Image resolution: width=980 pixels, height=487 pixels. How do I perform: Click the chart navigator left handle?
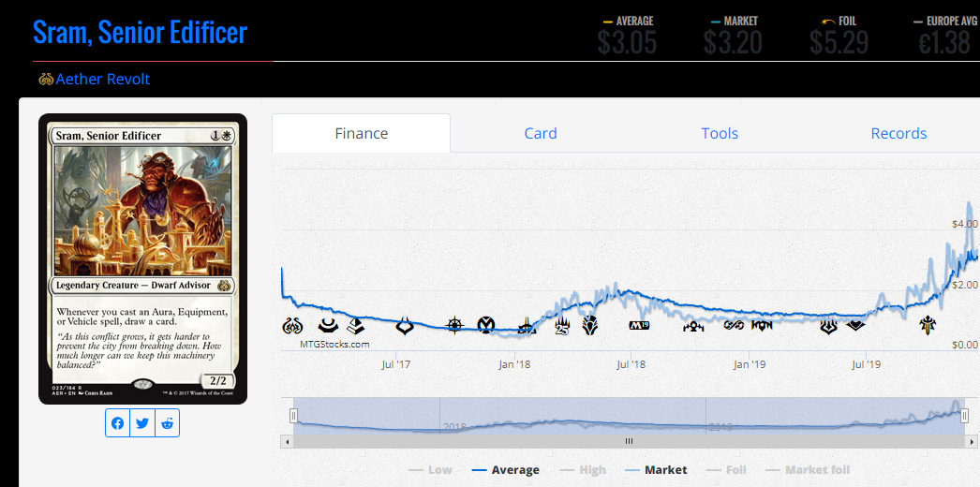(x=293, y=415)
